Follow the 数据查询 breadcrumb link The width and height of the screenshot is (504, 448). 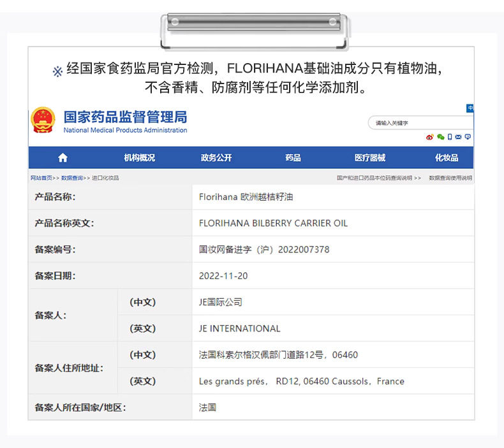72,178
